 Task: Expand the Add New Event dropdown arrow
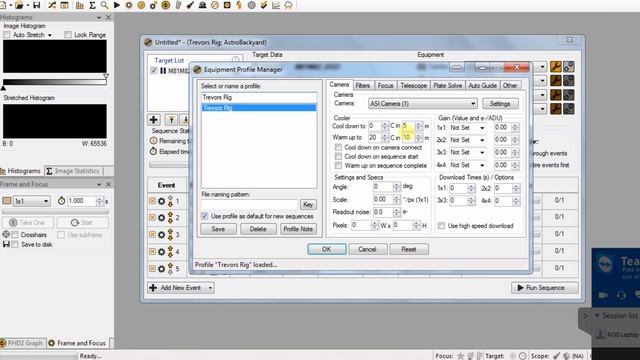tap(210, 288)
